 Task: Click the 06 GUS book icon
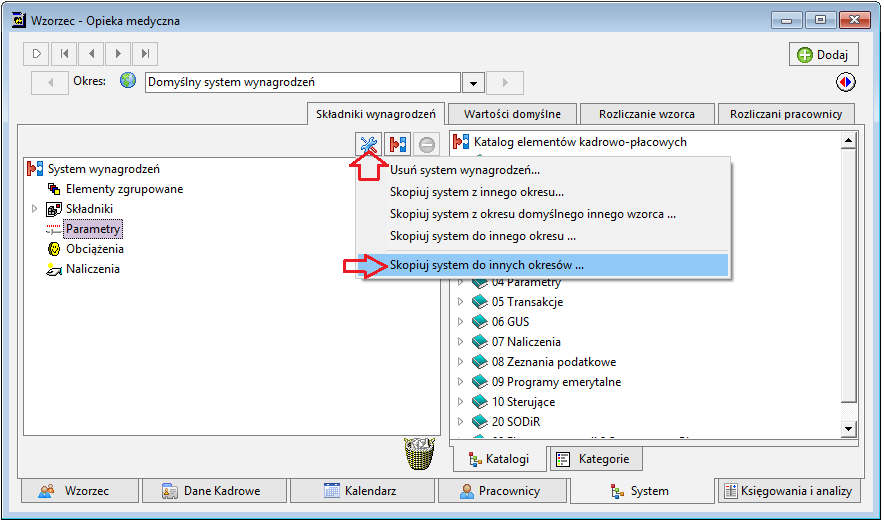tap(480, 322)
